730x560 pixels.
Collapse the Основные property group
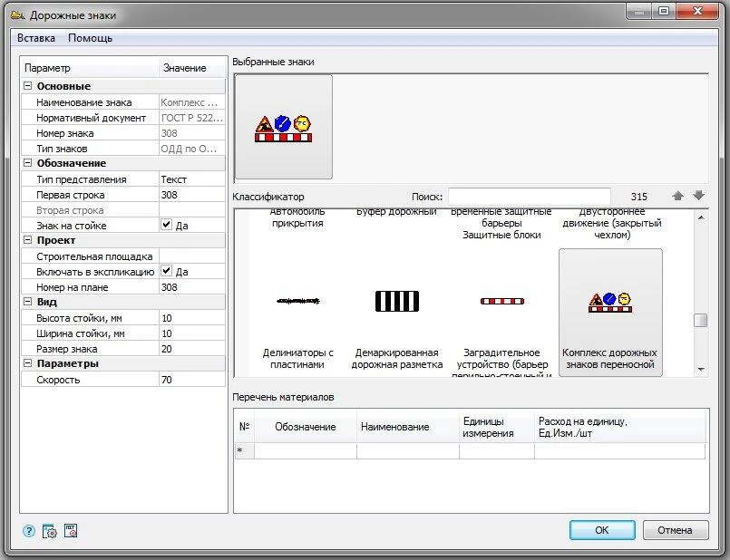click(x=28, y=87)
